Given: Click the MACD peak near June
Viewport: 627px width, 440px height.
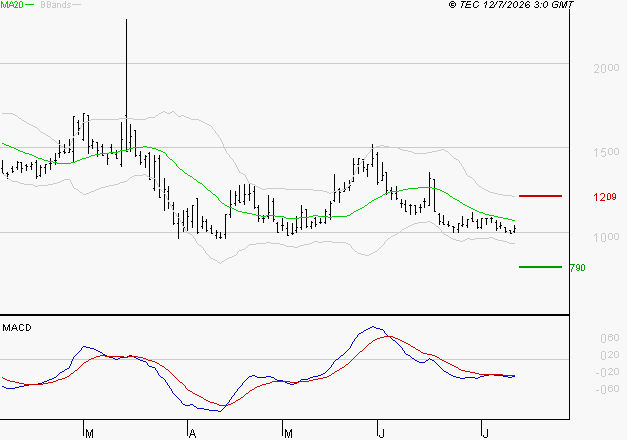Looking at the screenshot, I should pyautogui.click(x=373, y=327).
